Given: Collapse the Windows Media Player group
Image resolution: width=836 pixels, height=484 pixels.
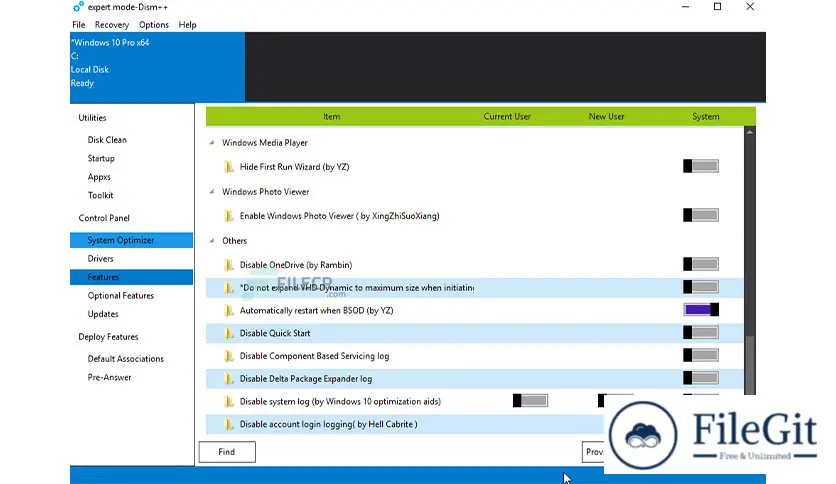Looking at the screenshot, I should 212,143.
